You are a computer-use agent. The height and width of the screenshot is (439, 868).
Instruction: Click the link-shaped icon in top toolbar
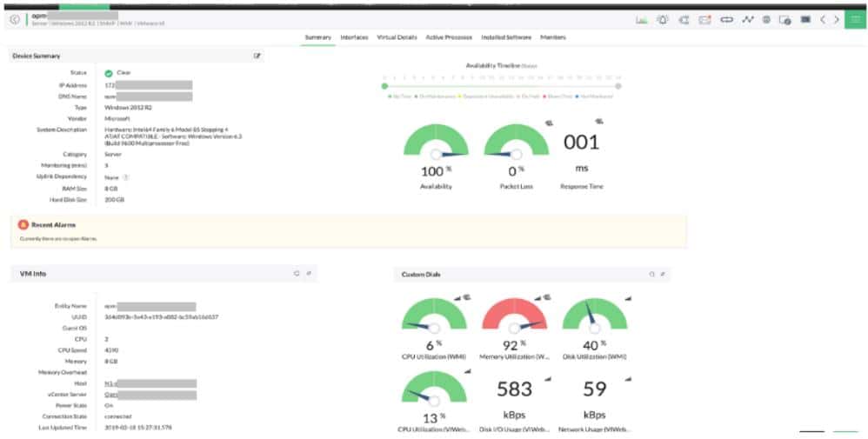(727, 19)
